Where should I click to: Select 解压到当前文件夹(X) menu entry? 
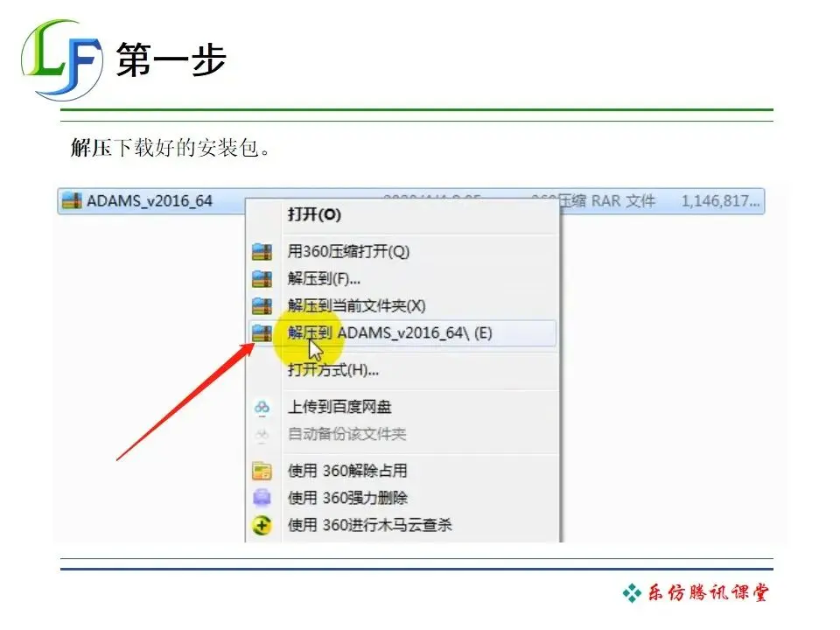pos(357,306)
